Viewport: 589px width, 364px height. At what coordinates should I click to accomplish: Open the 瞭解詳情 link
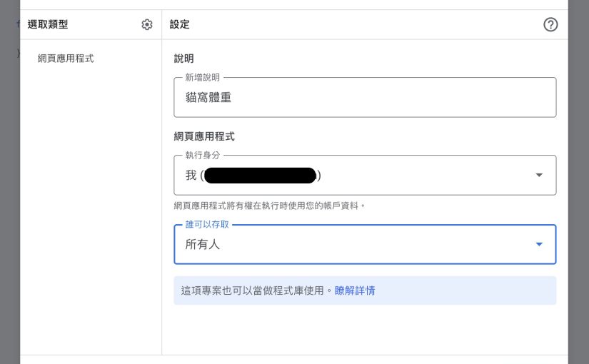tap(355, 290)
